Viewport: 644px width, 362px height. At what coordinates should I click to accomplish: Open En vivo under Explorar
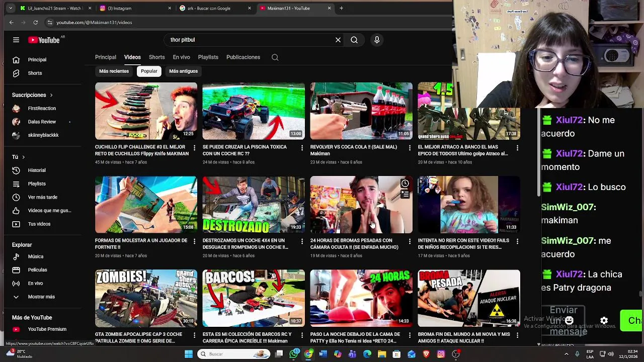click(x=42, y=283)
